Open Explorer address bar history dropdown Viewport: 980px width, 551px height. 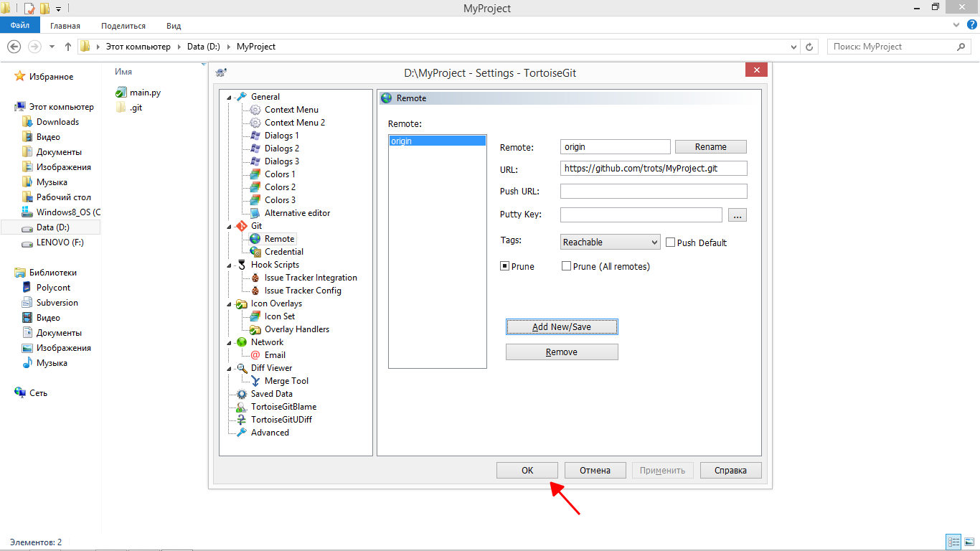click(x=793, y=47)
